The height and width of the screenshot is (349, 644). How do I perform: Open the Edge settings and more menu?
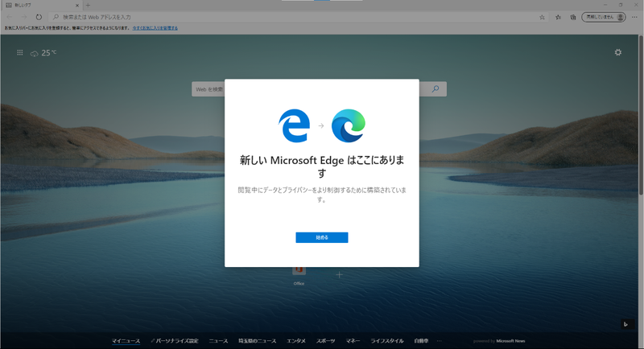pos(634,17)
